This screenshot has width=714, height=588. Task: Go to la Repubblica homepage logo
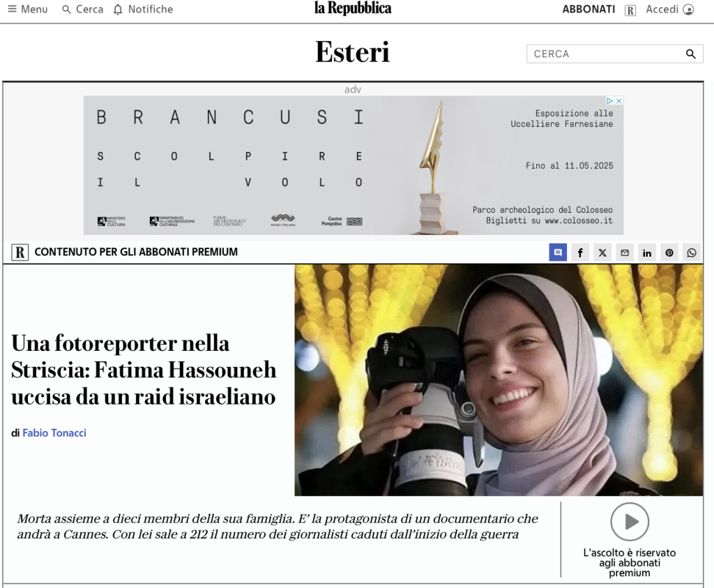click(352, 8)
